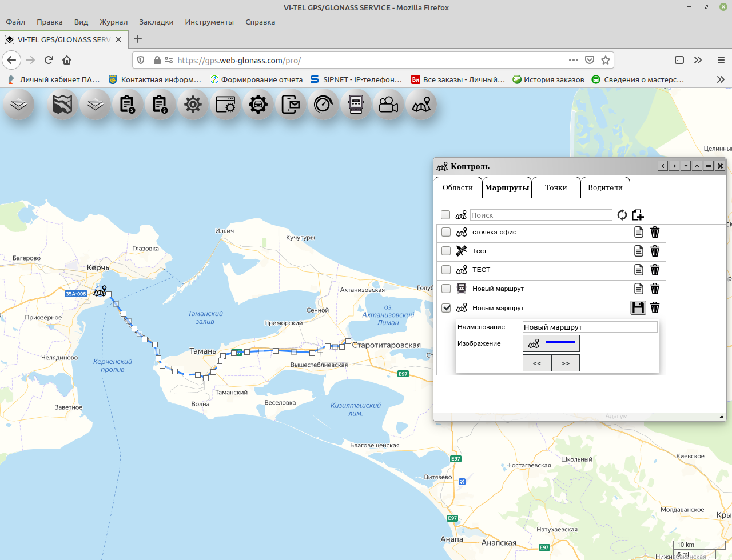Delete the unchecked Новый маршрут route
The height and width of the screenshot is (560, 732).
(x=655, y=289)
